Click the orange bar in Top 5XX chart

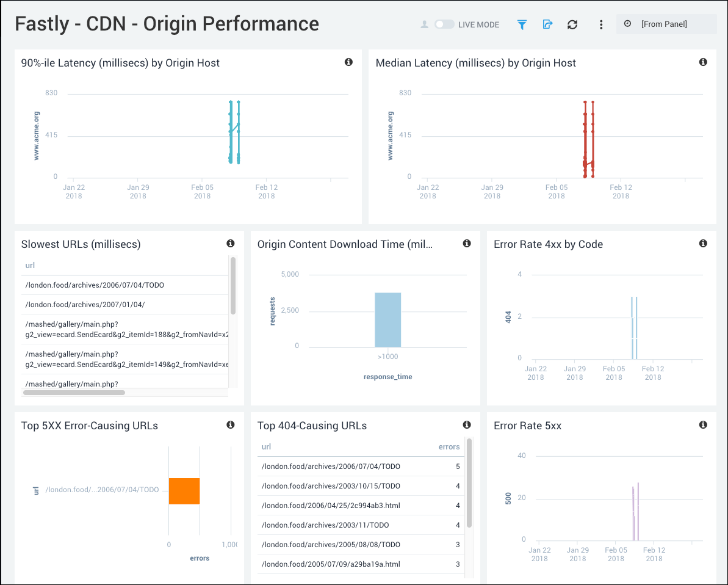point(184,490)
